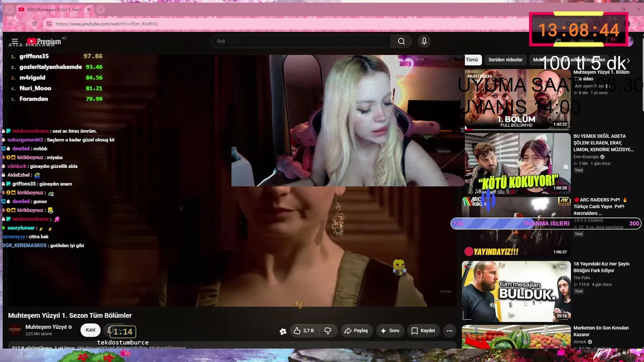Join the channel with Katıl button
The height and width of the screenshot is (362, 644).
(x=91, y=330)
